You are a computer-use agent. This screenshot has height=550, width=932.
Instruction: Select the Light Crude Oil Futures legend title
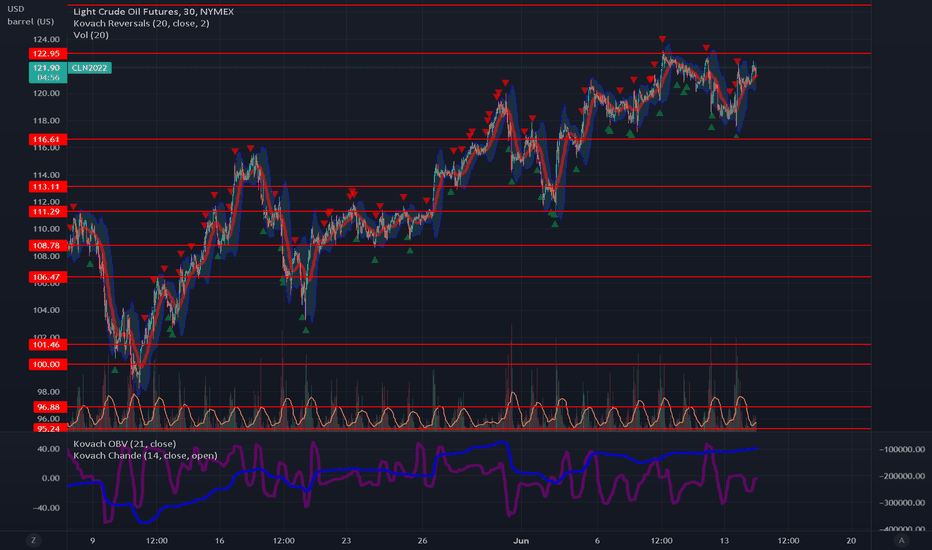pos(153,11)
